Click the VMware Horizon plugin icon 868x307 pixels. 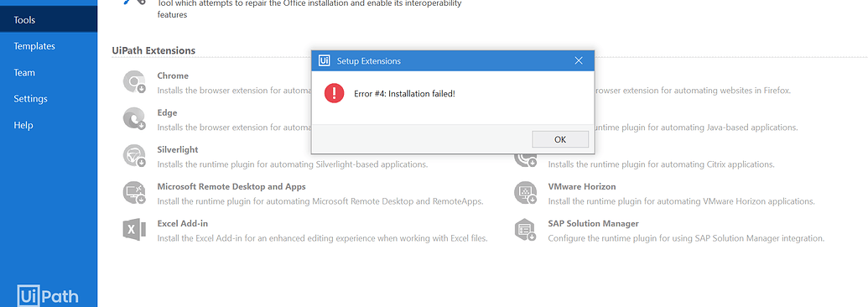(x=525, y=193)
